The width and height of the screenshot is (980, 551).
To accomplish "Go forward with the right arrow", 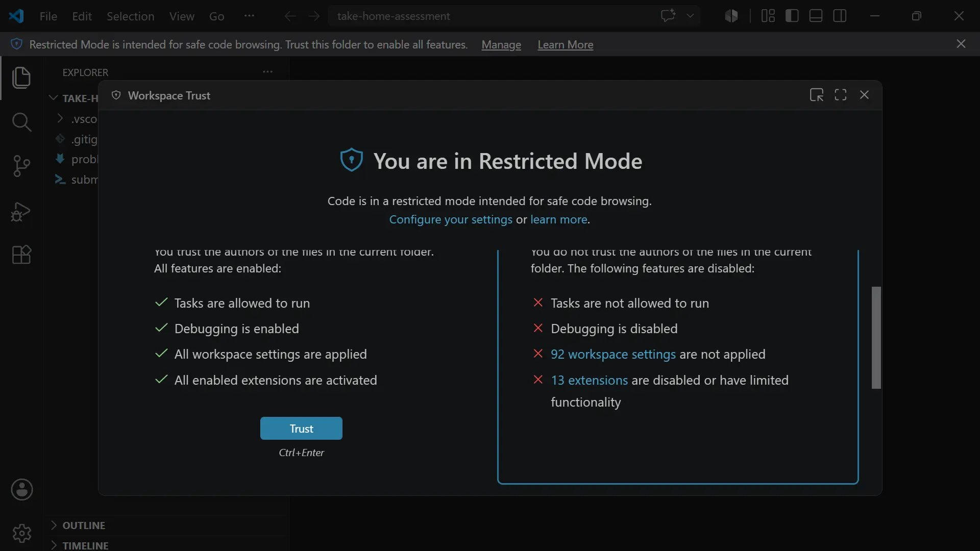I will pyautogui.click(x=314, y=16).
